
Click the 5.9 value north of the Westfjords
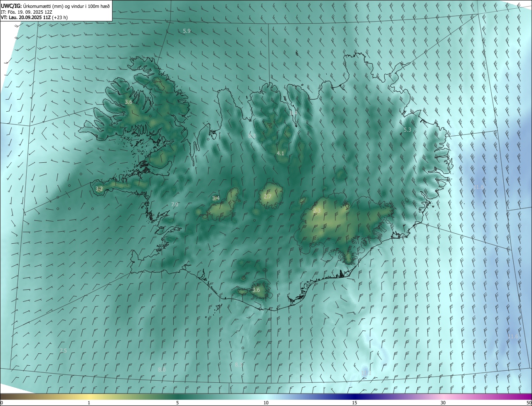tap(187, 31)
